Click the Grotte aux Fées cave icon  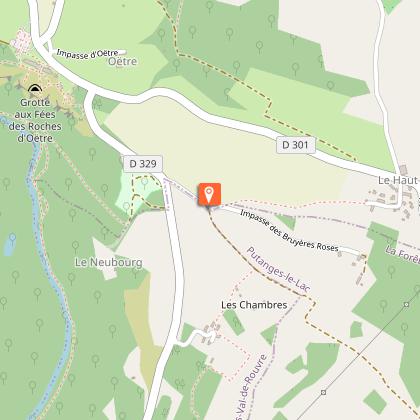coord(35,89)
